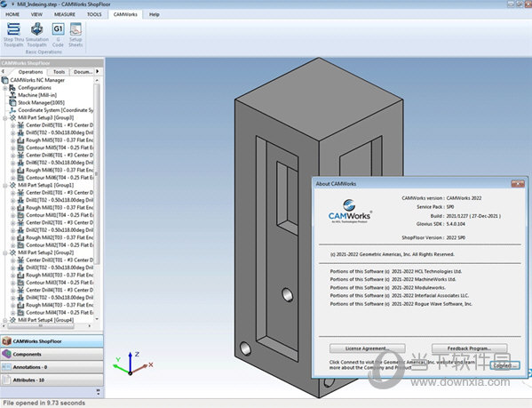Select the Contour Mill4 operation row
This screenshot has width=532, height=408.
point(60,312)
